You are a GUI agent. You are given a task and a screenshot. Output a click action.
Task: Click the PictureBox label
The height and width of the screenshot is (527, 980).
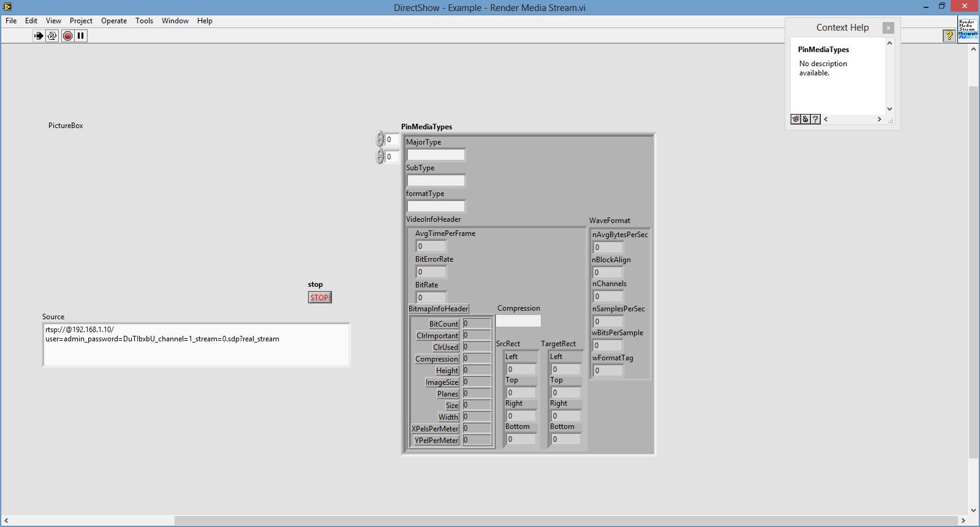(x=66, y=126)
